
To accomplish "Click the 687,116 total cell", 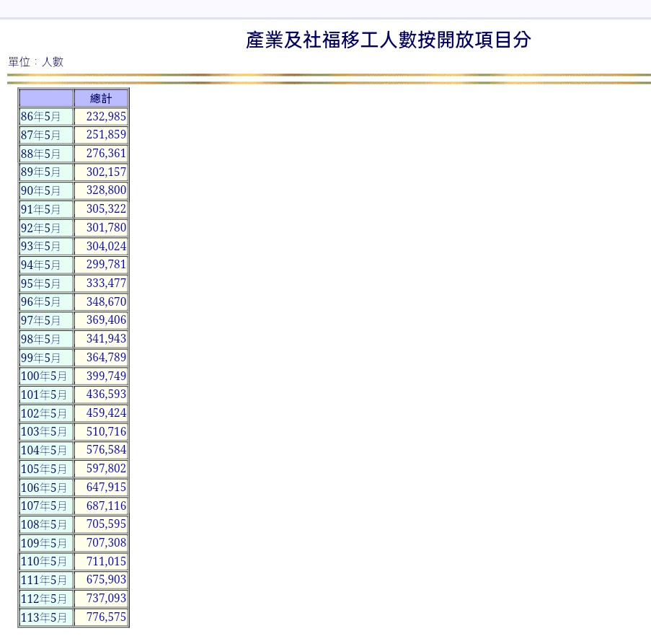I will pyautogui.click(x=105, y=506).
